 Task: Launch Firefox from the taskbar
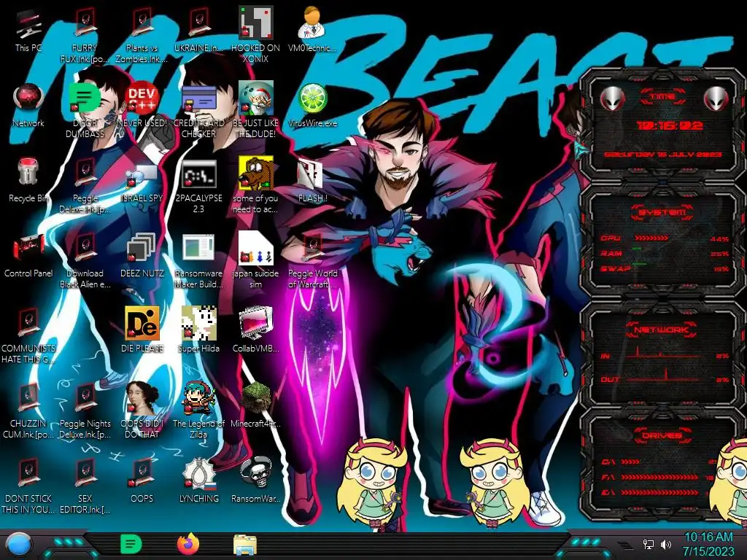188,544
